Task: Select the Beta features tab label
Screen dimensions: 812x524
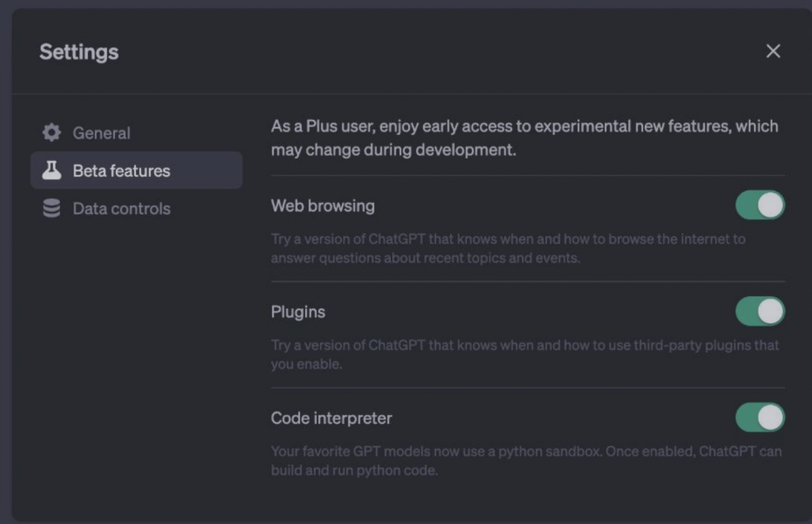Action: (121, 171)
